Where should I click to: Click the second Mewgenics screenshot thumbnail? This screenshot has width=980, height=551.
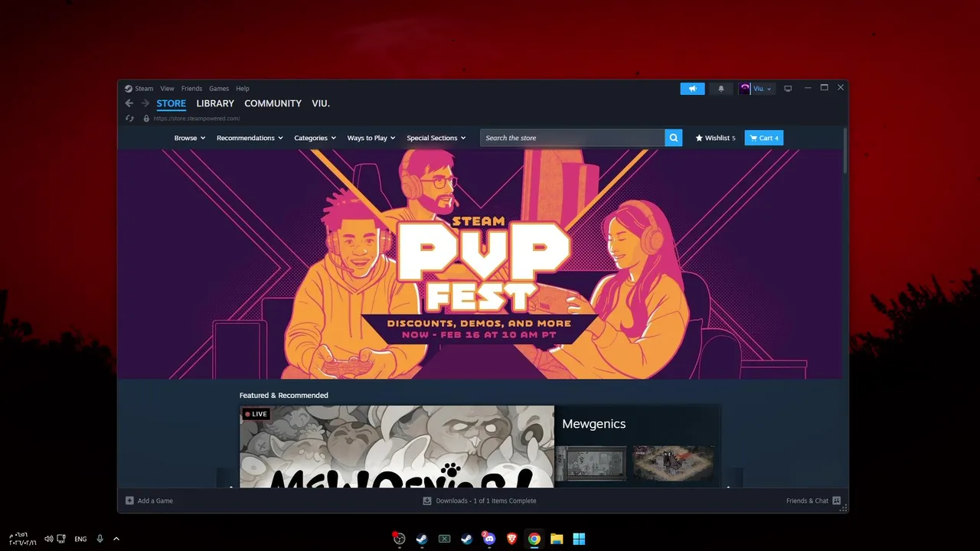(x=673, y=464)
